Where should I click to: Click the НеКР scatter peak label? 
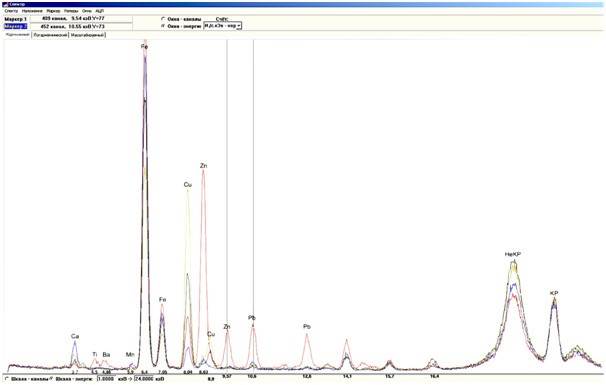click(x=513, y=254)
